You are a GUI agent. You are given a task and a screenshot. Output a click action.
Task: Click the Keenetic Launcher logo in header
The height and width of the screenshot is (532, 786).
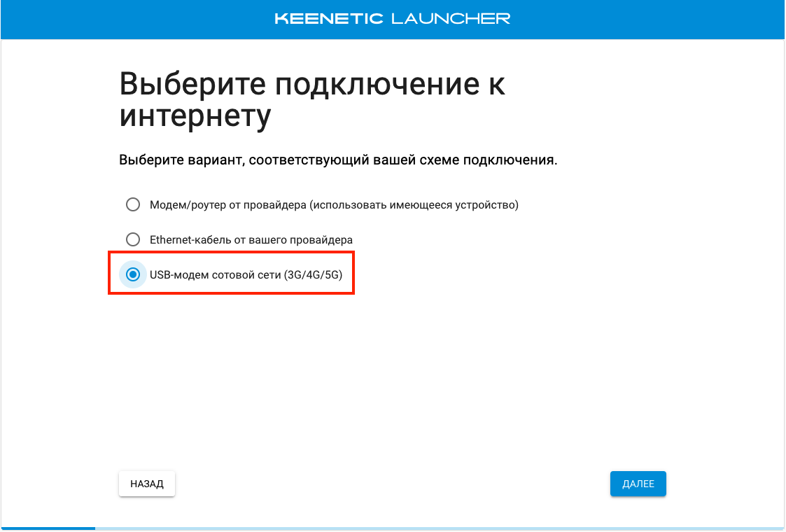pyautogui.click(x=393, y=19)
